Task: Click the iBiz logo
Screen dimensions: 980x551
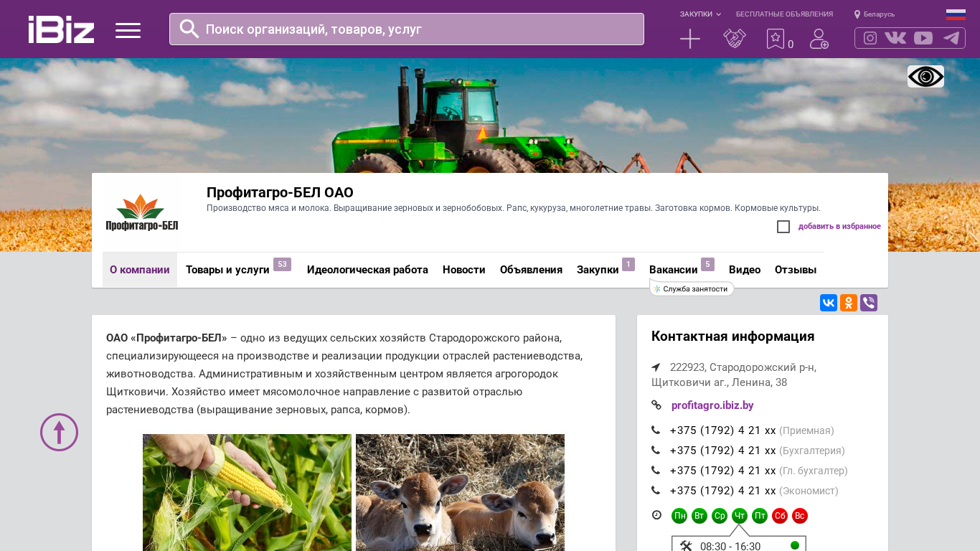Action: [61, 29]
